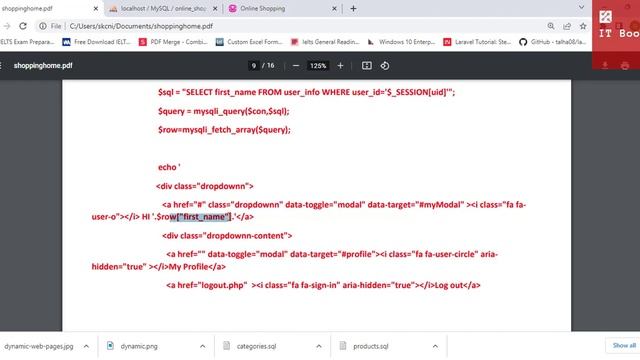Click the My Profile</a> text

pyautogui.click(x=197, y=267)
